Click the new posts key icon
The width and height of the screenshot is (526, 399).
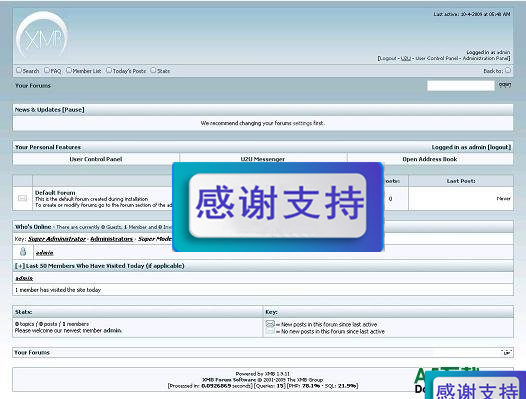(x=270, y=323)
